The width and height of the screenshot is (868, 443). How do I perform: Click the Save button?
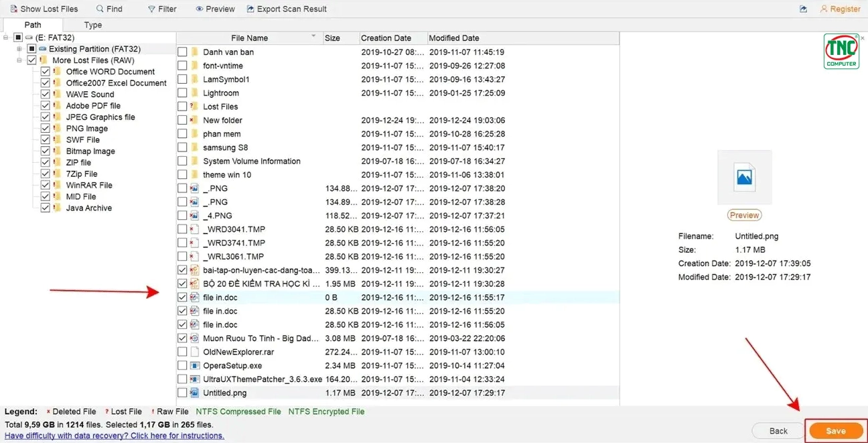pyautogui.click(x=835, y=431)
